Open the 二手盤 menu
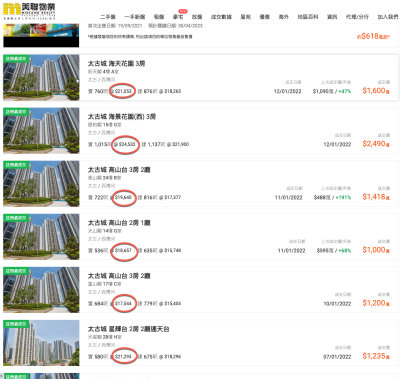Viewport: 400px width, 379px height. coord(108,17)
